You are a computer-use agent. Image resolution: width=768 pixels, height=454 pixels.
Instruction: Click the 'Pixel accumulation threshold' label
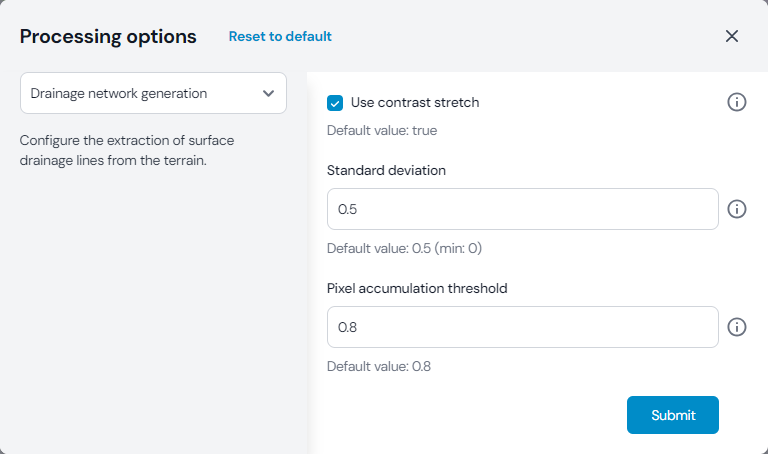(x=417, y=288)
